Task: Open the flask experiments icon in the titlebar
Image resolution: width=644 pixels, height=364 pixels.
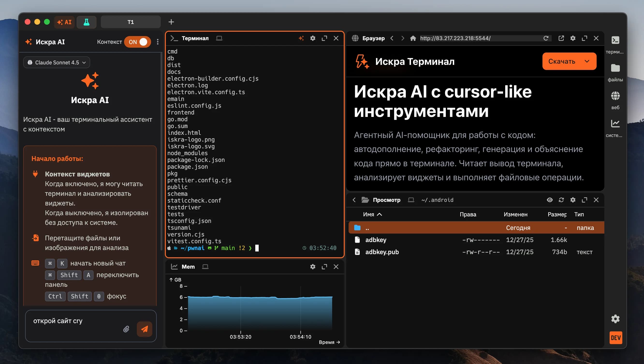Action: pos(86,22)
